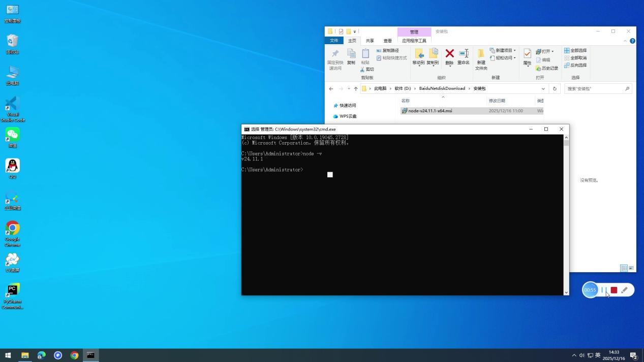Delete the selected installer file

point(449,56)
